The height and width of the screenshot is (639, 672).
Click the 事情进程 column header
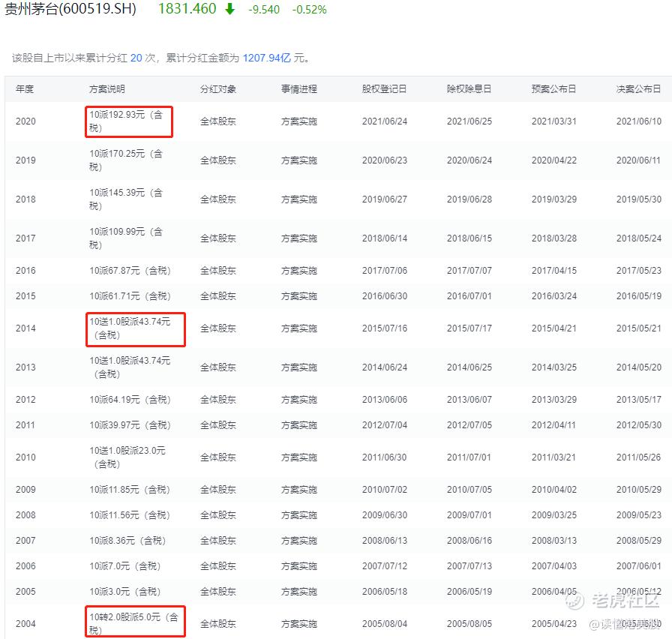299,89
